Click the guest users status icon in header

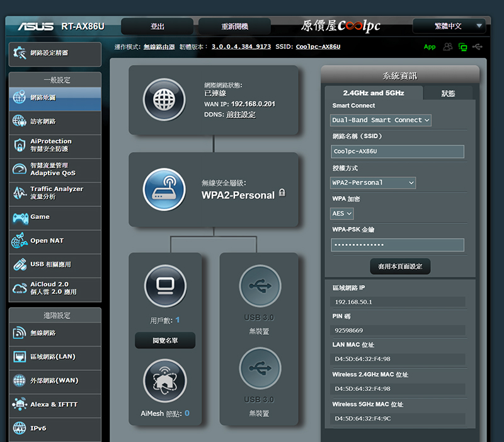tap(448, 47)
